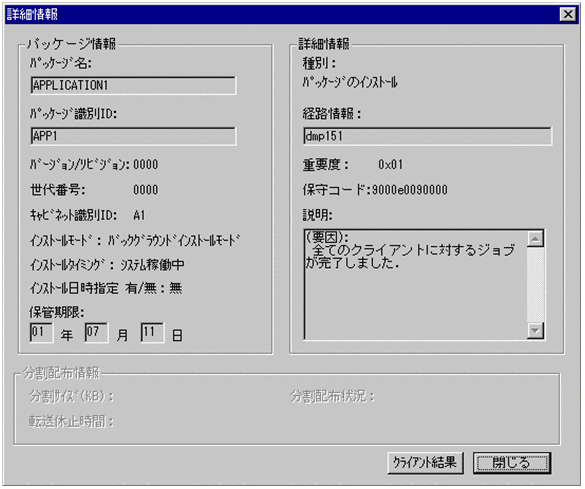Click the パッケージ名 field containing APPLICATION1
Screen dimensions: 585x489
coord(133,85)
